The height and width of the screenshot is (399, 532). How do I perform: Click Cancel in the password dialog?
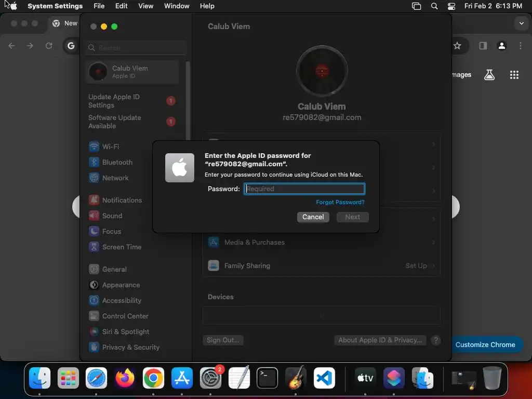313,217
